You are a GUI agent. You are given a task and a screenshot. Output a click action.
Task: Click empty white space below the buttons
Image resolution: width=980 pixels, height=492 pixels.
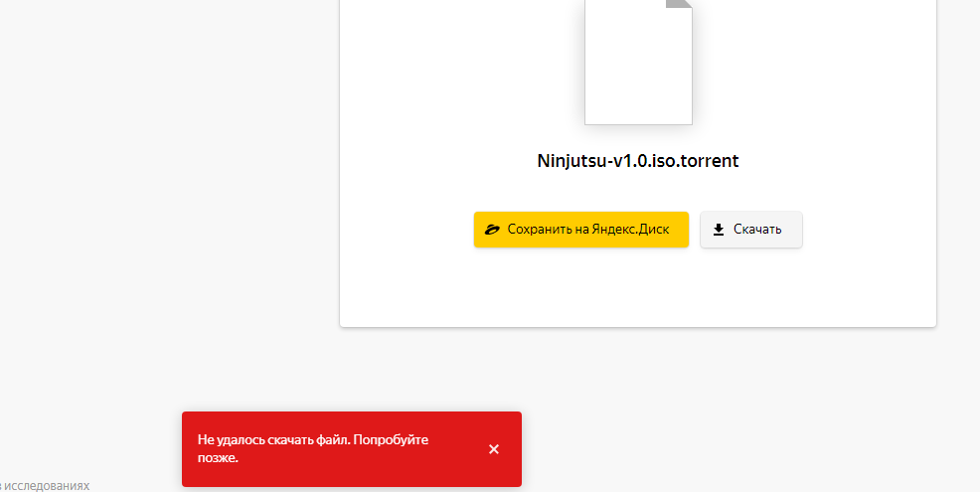(x=637, y=287)
